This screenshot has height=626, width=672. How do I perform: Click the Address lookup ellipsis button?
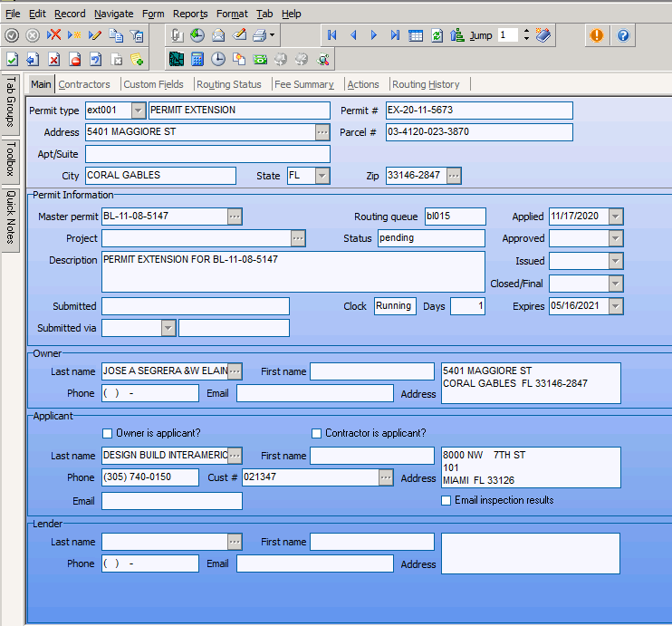[322, 132]
